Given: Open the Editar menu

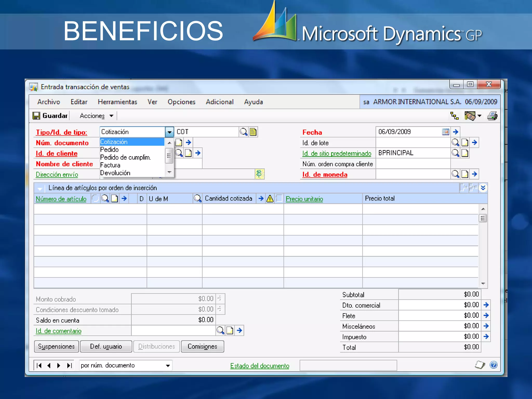Looking at the screenshot, I should point(79,102).
